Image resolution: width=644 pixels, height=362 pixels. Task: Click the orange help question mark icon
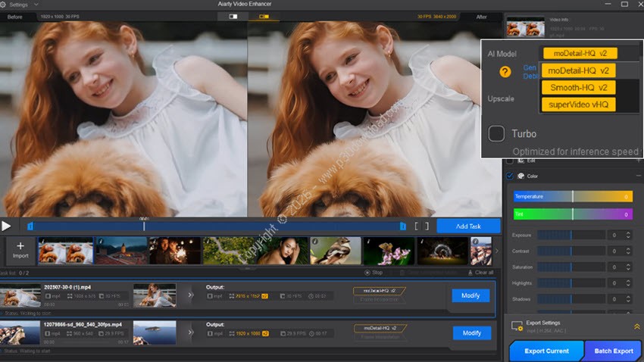505,72
